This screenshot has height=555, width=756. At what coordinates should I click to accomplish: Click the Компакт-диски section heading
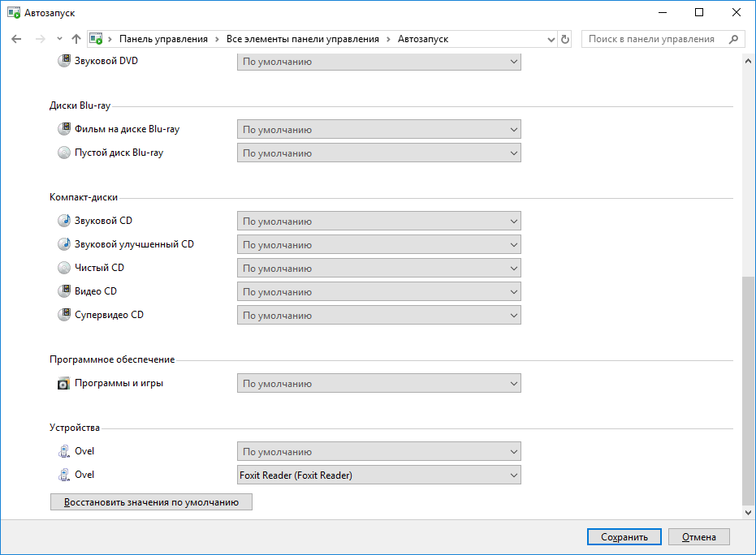coord(84,197)
